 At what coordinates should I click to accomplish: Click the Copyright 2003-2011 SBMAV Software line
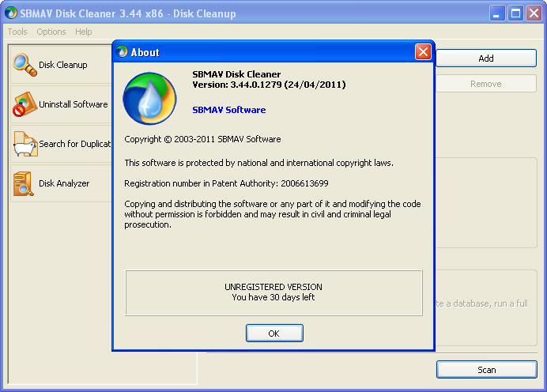[202, 139]
